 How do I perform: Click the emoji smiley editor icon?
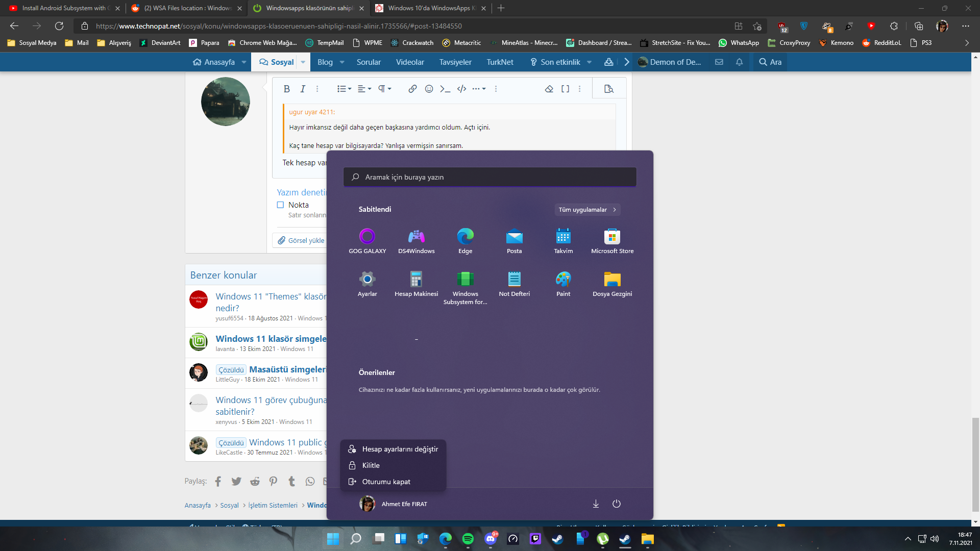coord(429,89)
